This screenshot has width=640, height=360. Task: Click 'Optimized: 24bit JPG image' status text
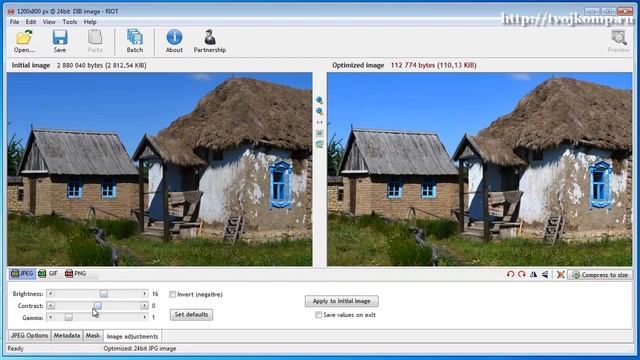coord(140,349)
